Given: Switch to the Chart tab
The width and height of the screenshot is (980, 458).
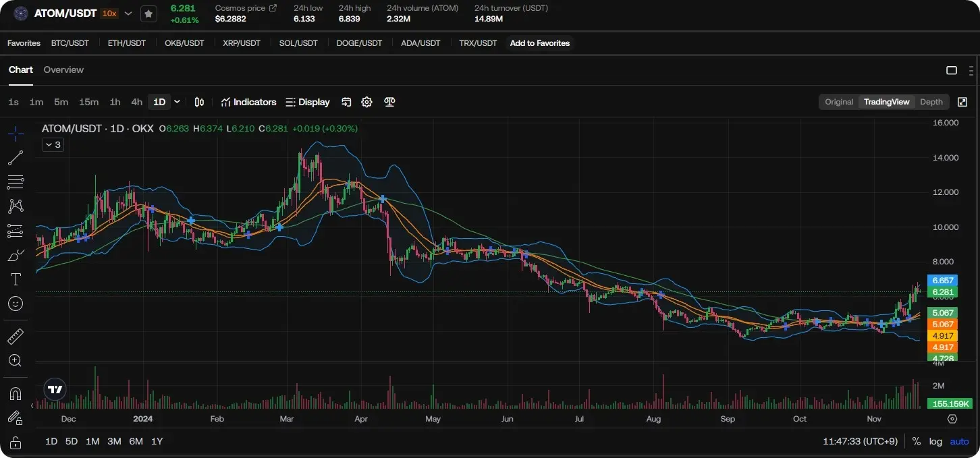Looking at the screenshot, I should (21, 70).
